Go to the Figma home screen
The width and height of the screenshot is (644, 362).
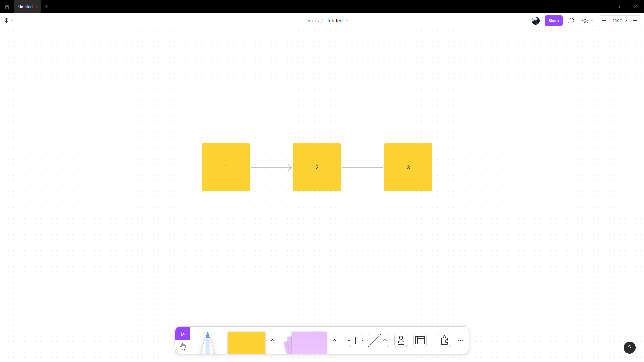coord(7,7)
